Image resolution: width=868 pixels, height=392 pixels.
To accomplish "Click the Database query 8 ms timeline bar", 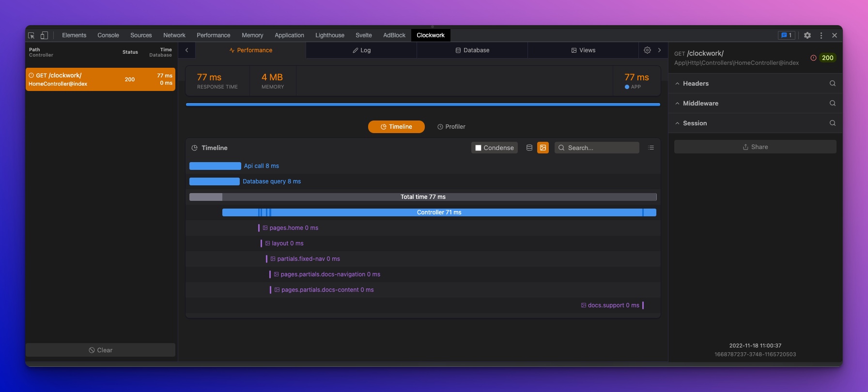I will tap(215, 181).
